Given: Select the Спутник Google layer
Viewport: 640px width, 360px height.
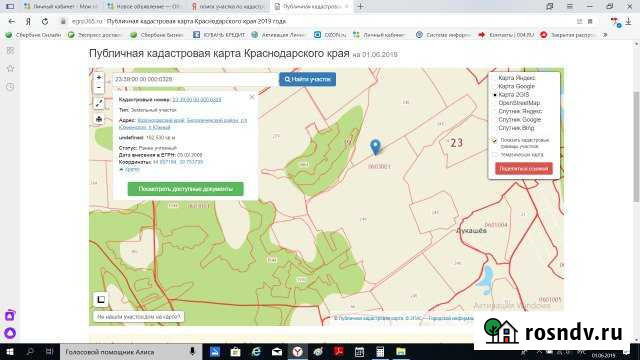Looking at the screenshot, I should tap(519, 120).
